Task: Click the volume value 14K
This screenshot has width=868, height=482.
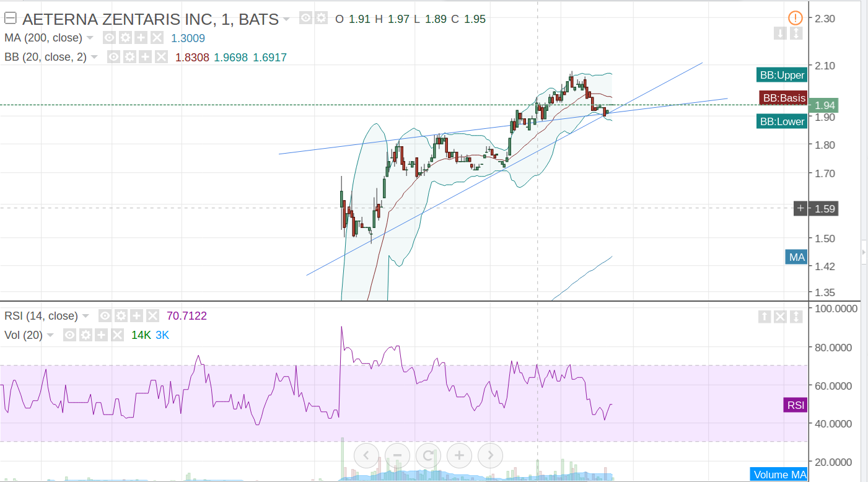Action: pos(141,335)
